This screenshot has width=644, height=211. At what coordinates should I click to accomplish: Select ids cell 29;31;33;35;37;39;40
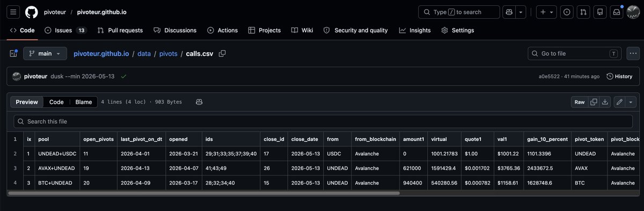tap(231, 153)
